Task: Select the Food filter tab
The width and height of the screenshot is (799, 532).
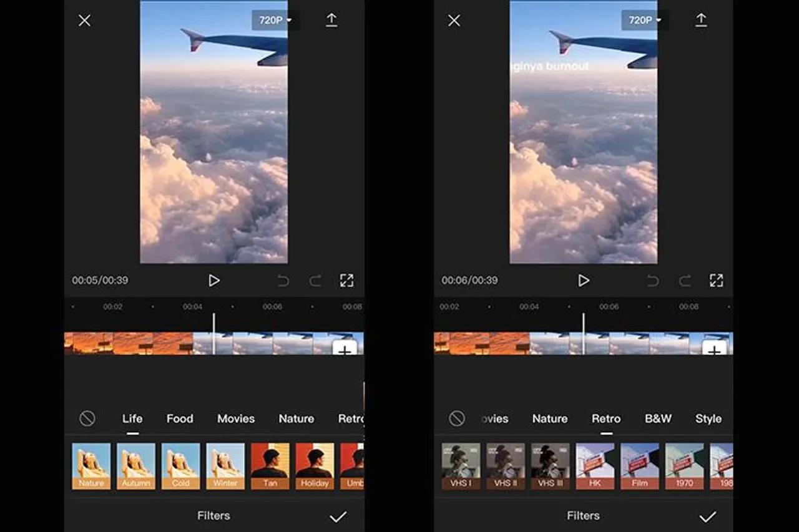Action: pos(180,418)
